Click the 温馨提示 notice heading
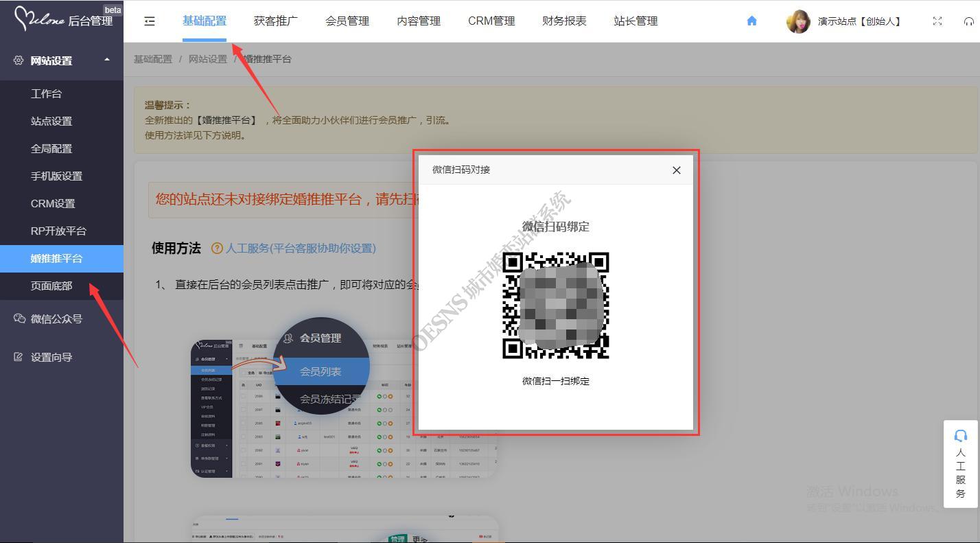 click(167, 105)
